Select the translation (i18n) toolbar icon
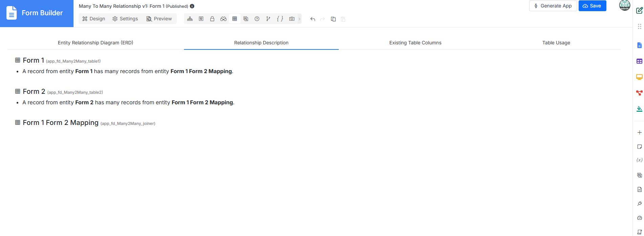The image size is (644, 236). pos(246,19)
